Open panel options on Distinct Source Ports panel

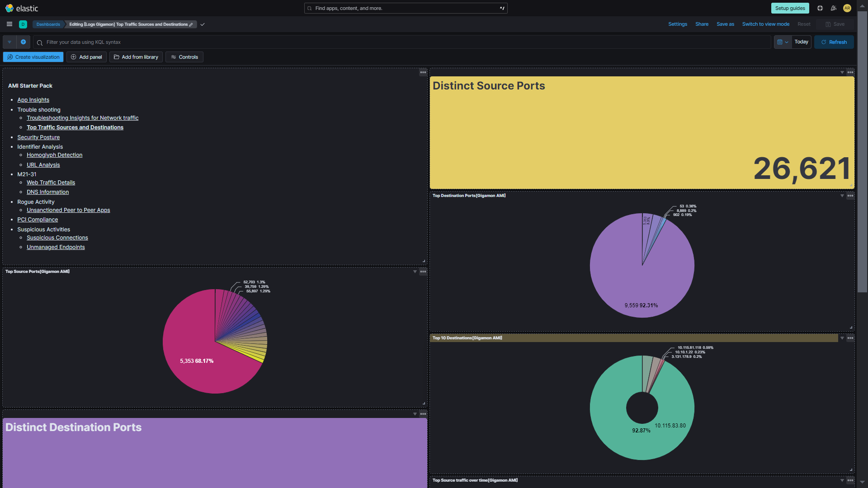850,72
